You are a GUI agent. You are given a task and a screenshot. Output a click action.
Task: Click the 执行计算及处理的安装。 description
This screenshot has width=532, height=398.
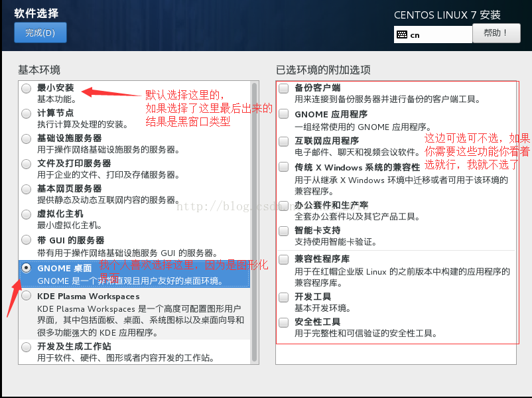tap(83, 125)
